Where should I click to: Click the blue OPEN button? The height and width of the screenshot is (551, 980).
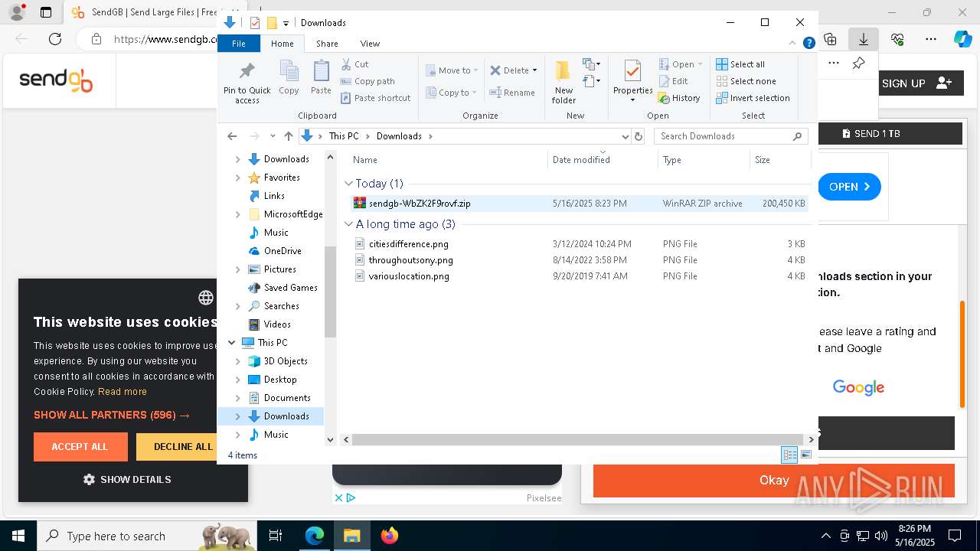coord(849,187)
